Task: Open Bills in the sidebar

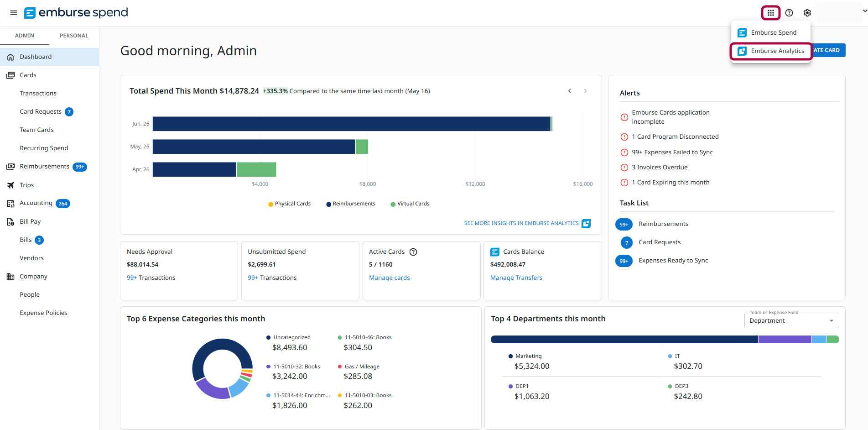Action: click(x=26, y=240)
